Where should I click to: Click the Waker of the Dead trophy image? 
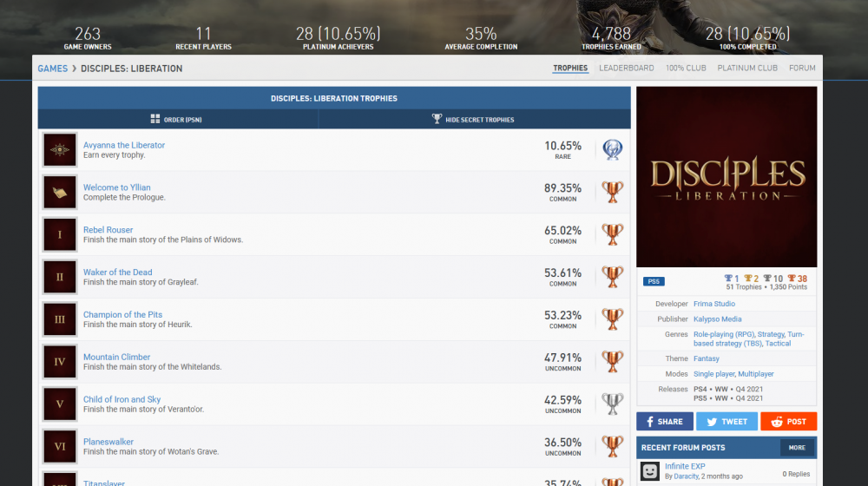(60, 277)
